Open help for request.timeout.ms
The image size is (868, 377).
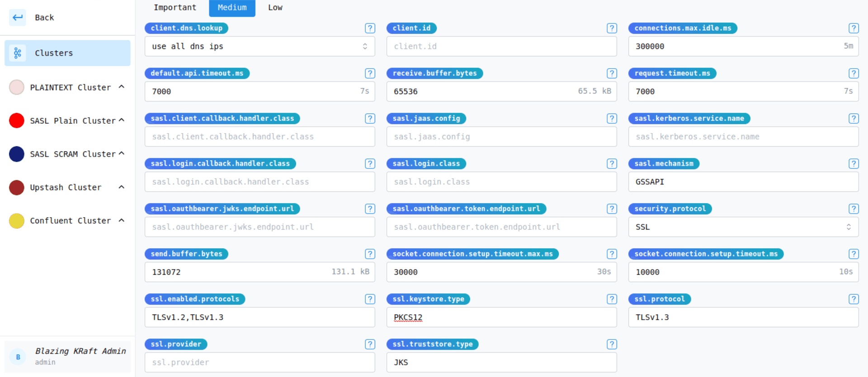pyautogui.click(x=854, y=73)
